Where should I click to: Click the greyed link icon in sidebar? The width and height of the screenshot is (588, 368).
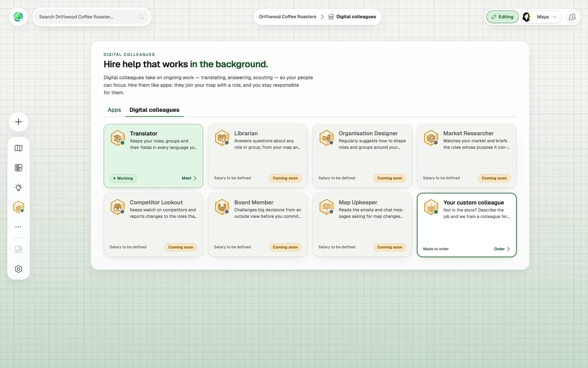pyautogui.click(x=19, y=250)
